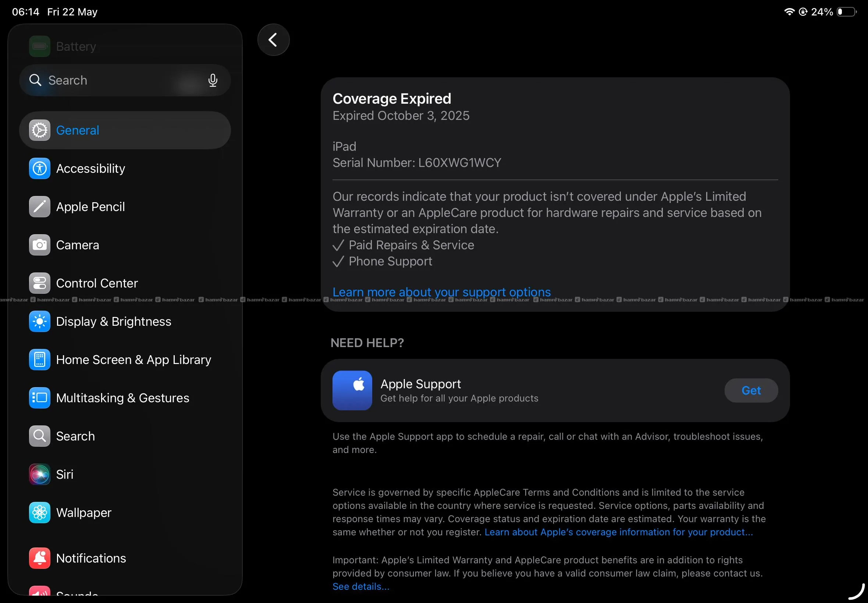The height and width of the screenshot is (603, 868).
Task: Tap the Accessibility icon in sidebar
Action: 40,168
